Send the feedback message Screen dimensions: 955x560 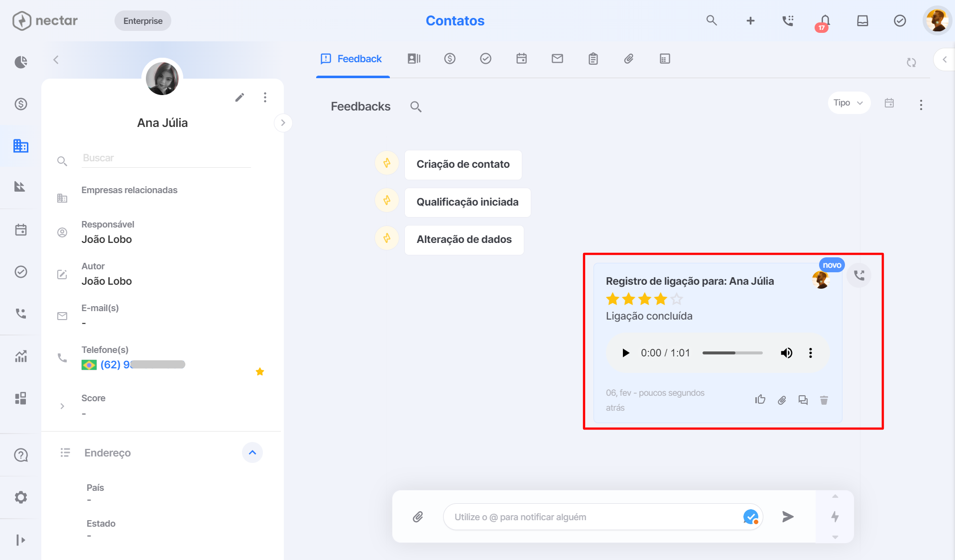coord(788,517)
